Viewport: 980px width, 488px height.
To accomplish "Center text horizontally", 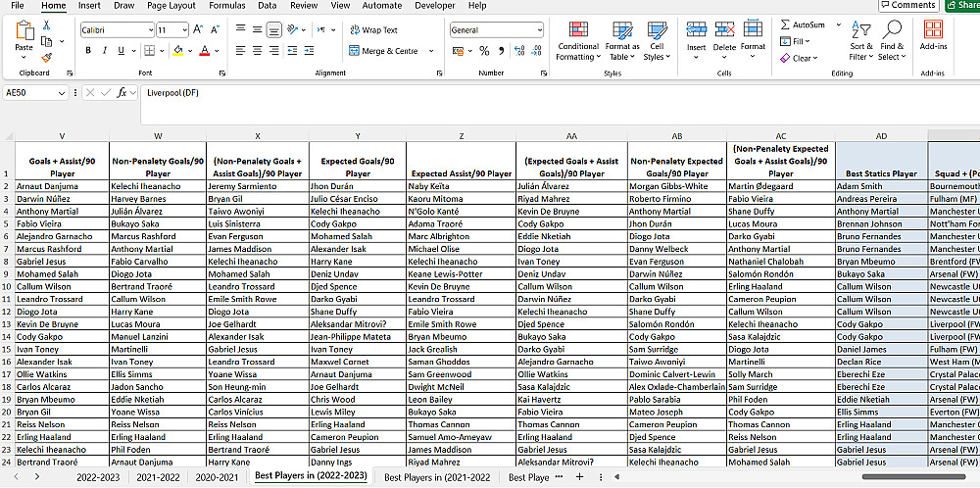I will click(x=257, y=51).
